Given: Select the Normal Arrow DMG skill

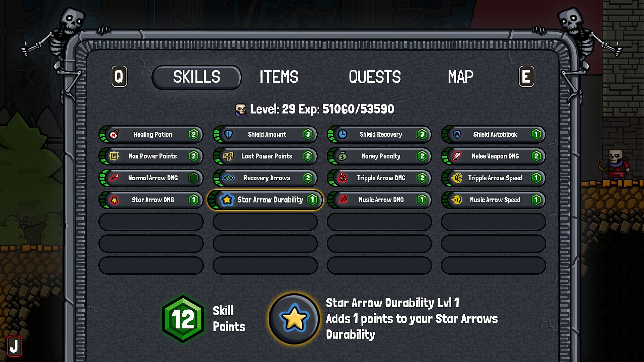Looking at the screenshot, I should click(151, 178).
